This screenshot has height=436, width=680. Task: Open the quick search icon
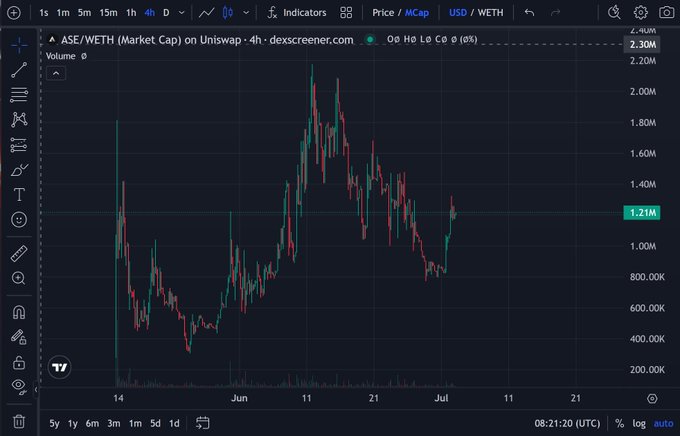pyautogui.click(x=614, y=13)
